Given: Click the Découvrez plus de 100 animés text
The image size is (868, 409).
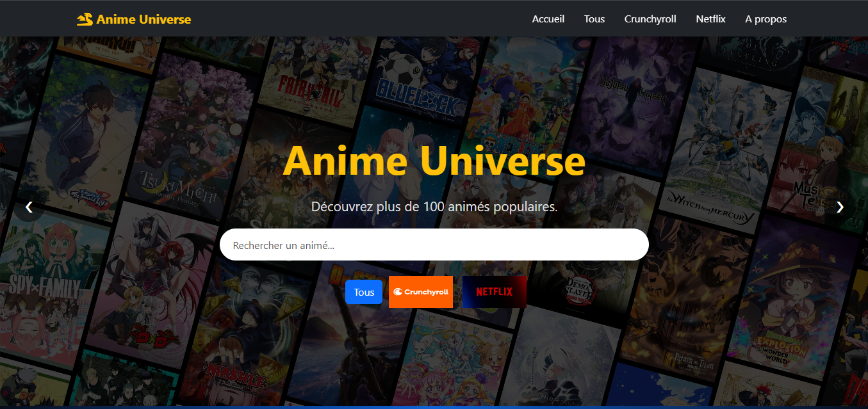Looking at the screenshot, I should (434, 207).
